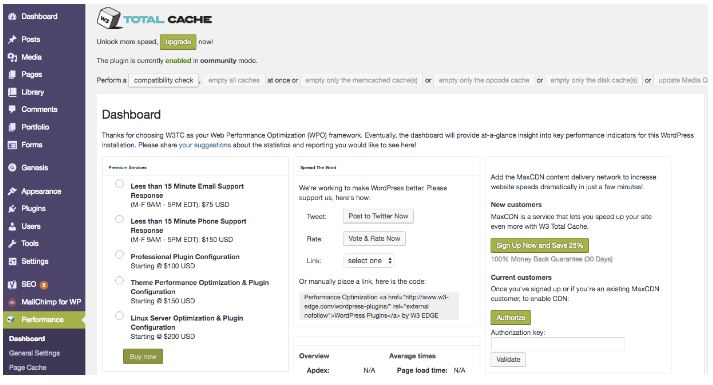Click Vote & Rate Now button
Viewport: 713px width, 385px height.
click(x=374, y=239)
